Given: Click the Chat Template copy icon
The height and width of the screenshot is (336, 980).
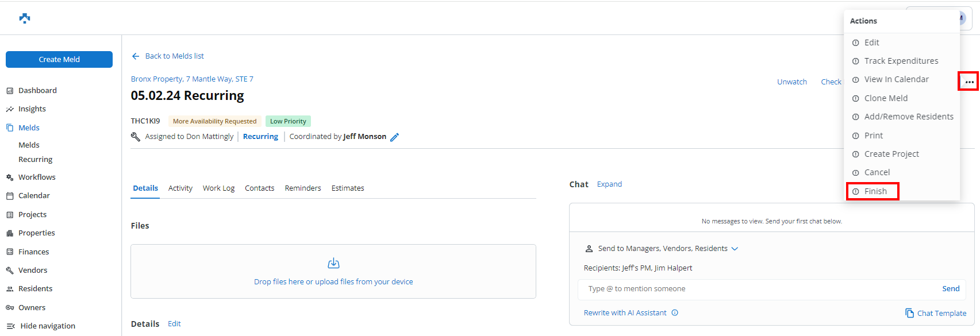Looking at the screenshot, I should pyautogui.click(x=909, y=313).
